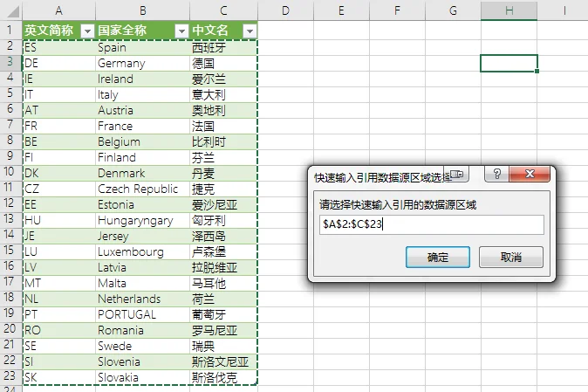
Task: Click cell containing 奥地利
Action: (x=223, y=110)
